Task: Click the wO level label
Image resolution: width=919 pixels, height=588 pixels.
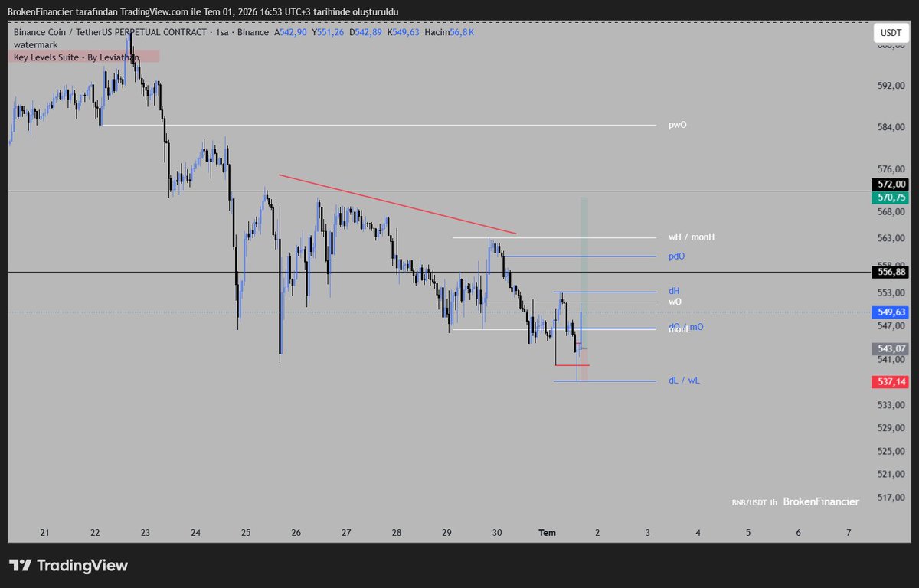Action: [x=675, y=302]
